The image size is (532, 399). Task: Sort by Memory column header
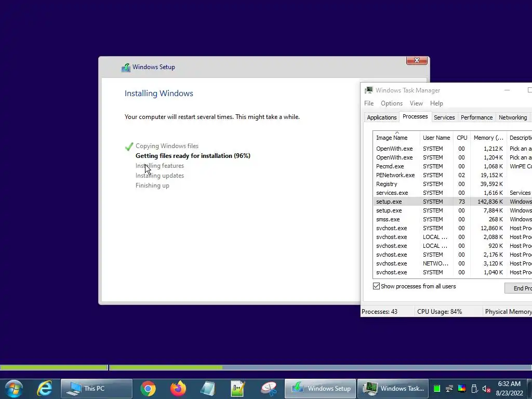(488, 137)
